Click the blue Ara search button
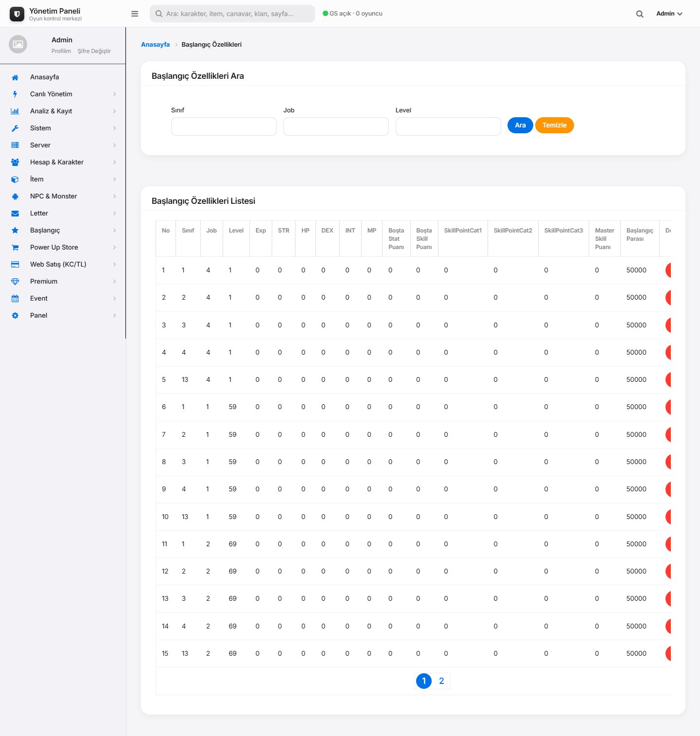 coord(520,125)
